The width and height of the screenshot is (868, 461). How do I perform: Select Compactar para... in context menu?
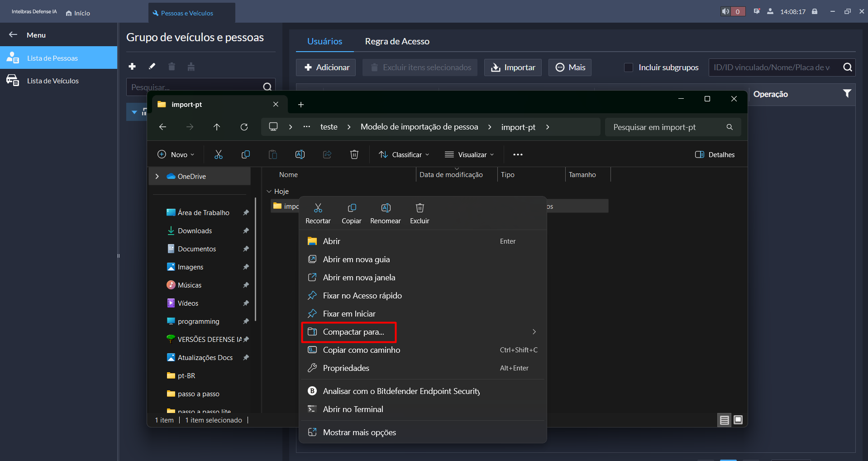[353, 332]
